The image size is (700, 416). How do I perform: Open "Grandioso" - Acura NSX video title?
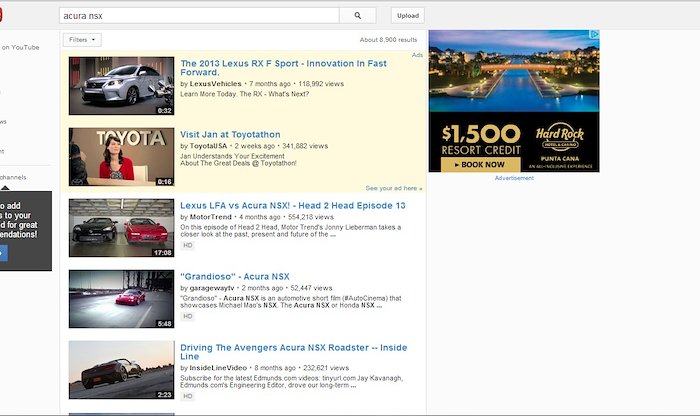pyautogui.click(x=235, y=276)
